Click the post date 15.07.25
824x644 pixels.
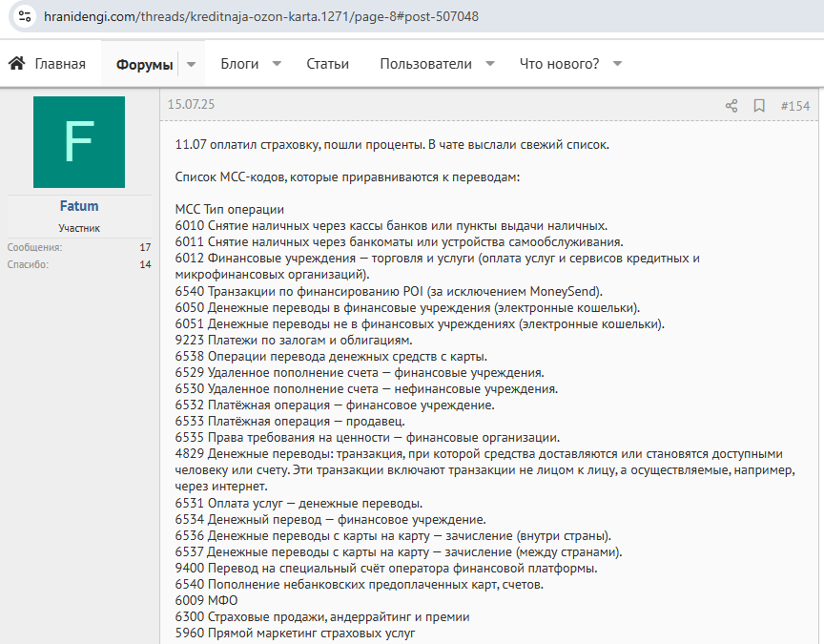pyautogui.click(x=191, y=105)
